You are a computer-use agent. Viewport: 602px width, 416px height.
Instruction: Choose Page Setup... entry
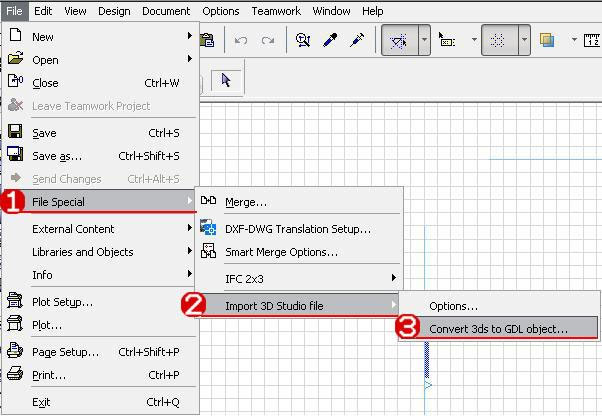[x=101, y=352]
